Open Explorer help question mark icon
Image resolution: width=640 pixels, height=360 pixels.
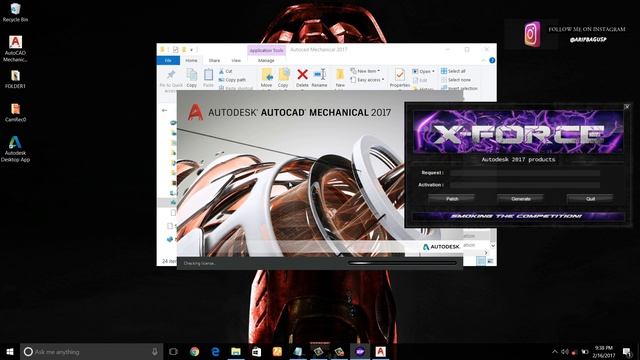[x=492, y=60]
